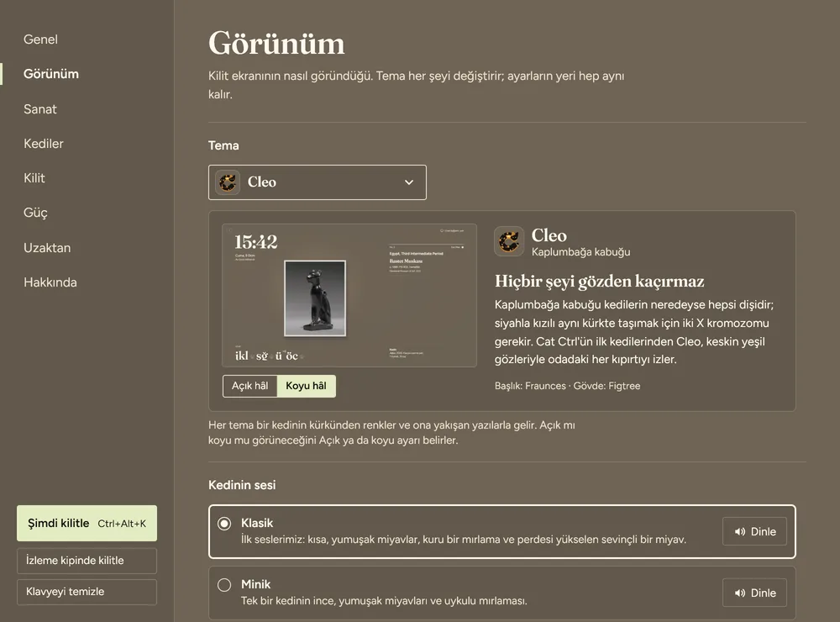The height and width of the screenshot is (622, 840).
Task: Open the Uzaktan settings section
Action: click(47, 248)
